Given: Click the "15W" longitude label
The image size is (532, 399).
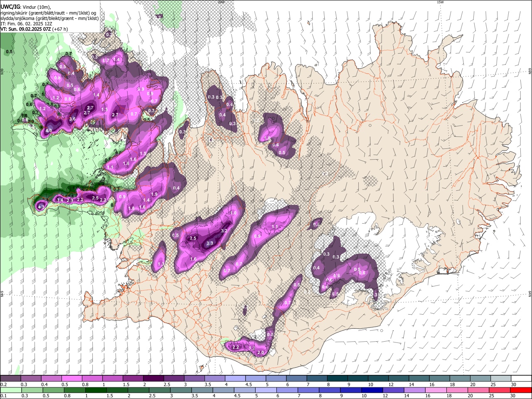Looking at the screenshot, I should tap(440, 2).
